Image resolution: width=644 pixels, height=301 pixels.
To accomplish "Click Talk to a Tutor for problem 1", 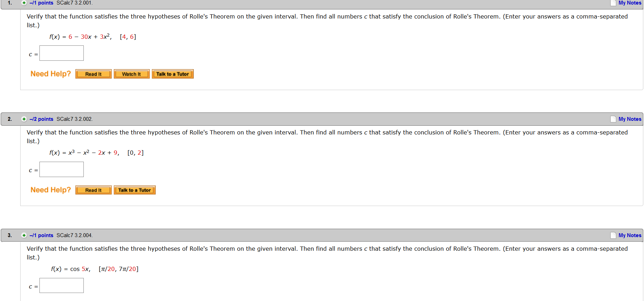I will [x=172, y=74].
